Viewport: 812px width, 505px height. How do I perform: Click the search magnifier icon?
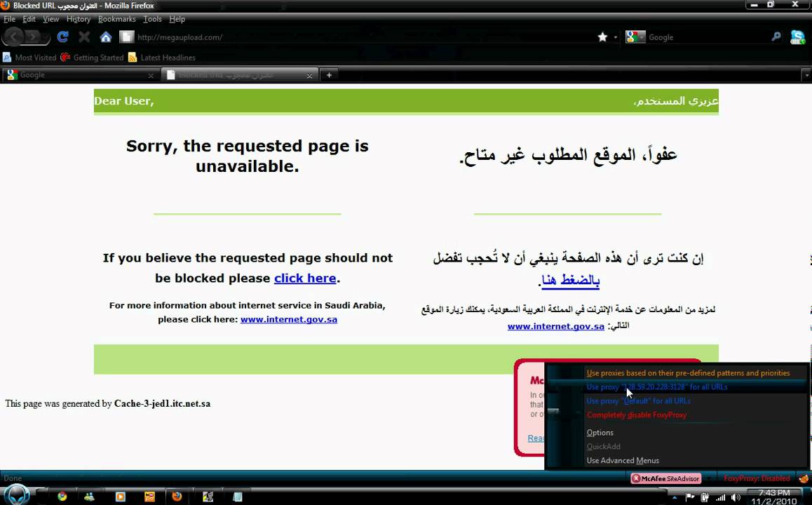pos(776,36)
